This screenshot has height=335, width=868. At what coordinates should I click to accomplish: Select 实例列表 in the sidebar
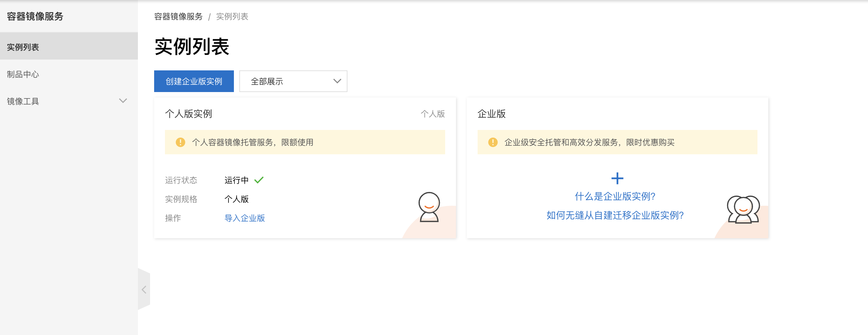23,47
